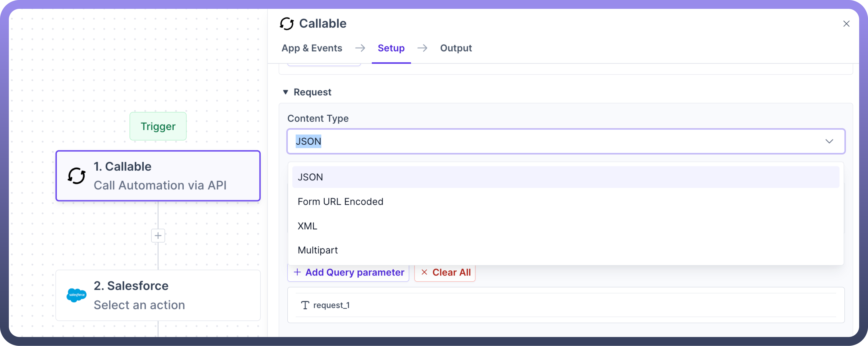Switch to the App & Events tab
The height and width of the screenshot is (346, 868).
(x=312, y=48)
